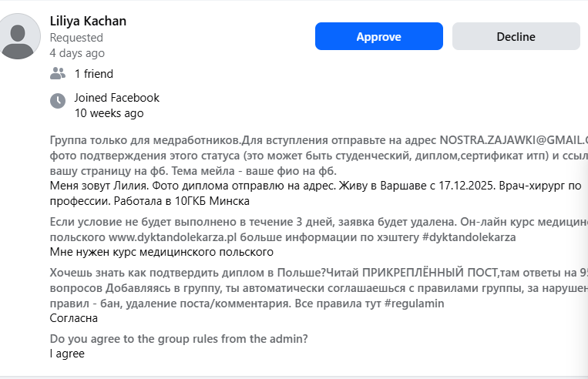
Task: Click the "4 days ago" timestamp
Action: coord(76,53)
